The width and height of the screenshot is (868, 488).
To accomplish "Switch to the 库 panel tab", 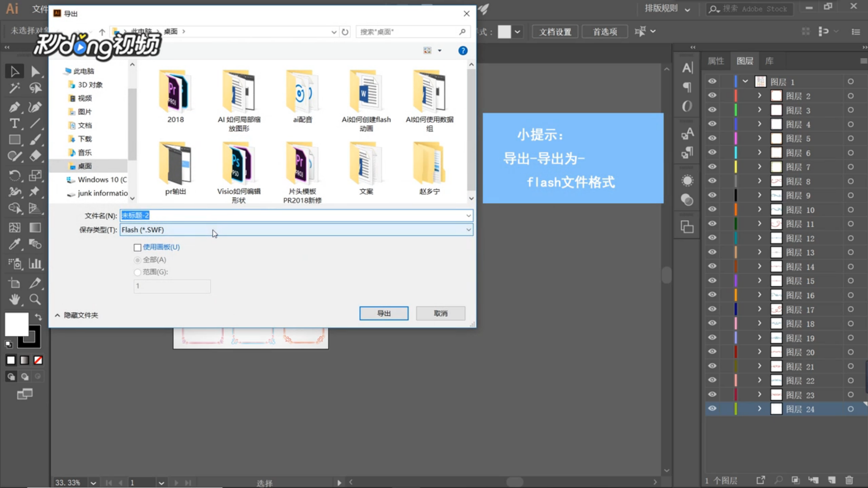I will coord(769,61).
